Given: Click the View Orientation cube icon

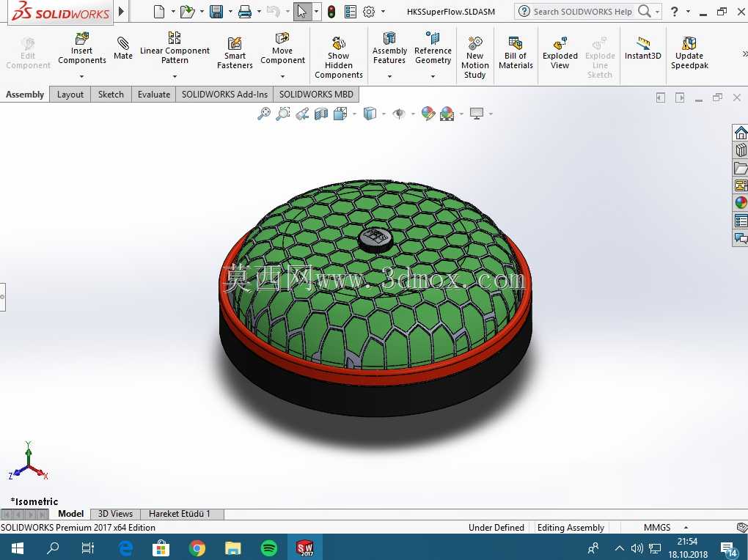Looking at the screenshot, I should click(x=340, y=114).
